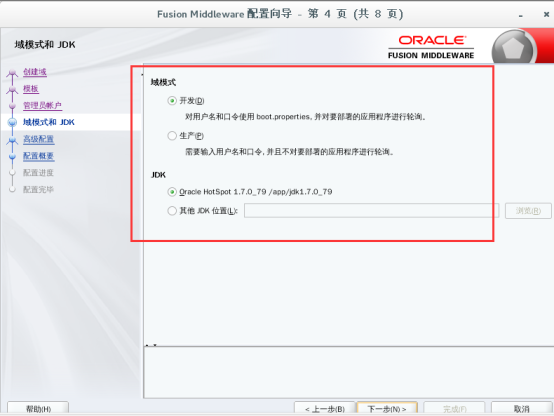Click the 配置概要 step node icon
Image resolution: width=554 pixels, height=416 pixels.
coord(12,156)
